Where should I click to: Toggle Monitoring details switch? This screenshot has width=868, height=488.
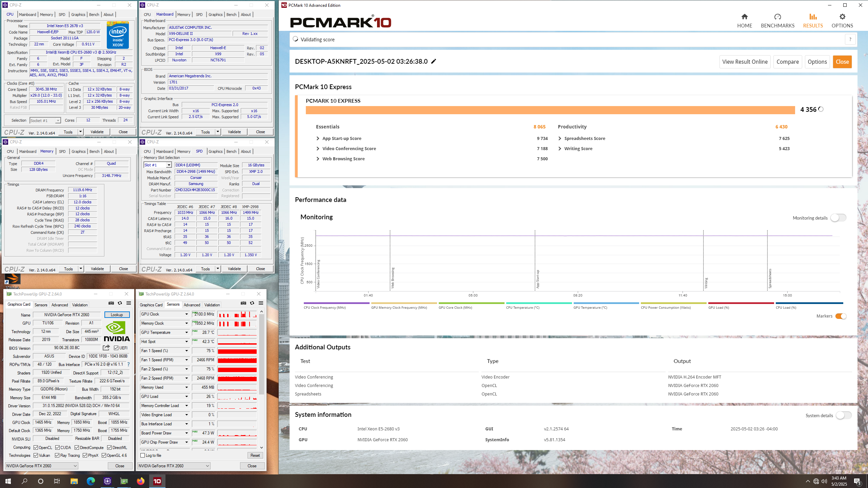coord(838,218)
